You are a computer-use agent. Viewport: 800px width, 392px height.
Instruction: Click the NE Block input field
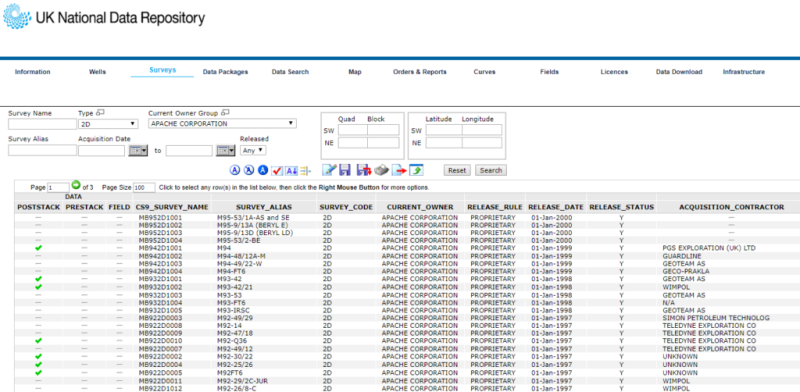tap(383, 142)
